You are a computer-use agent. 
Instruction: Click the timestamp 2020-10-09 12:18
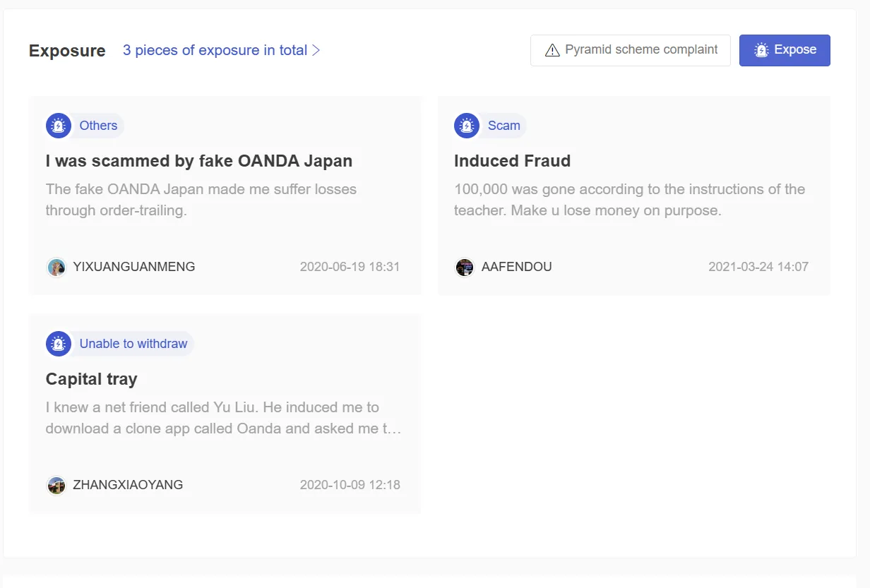point(350,485)
